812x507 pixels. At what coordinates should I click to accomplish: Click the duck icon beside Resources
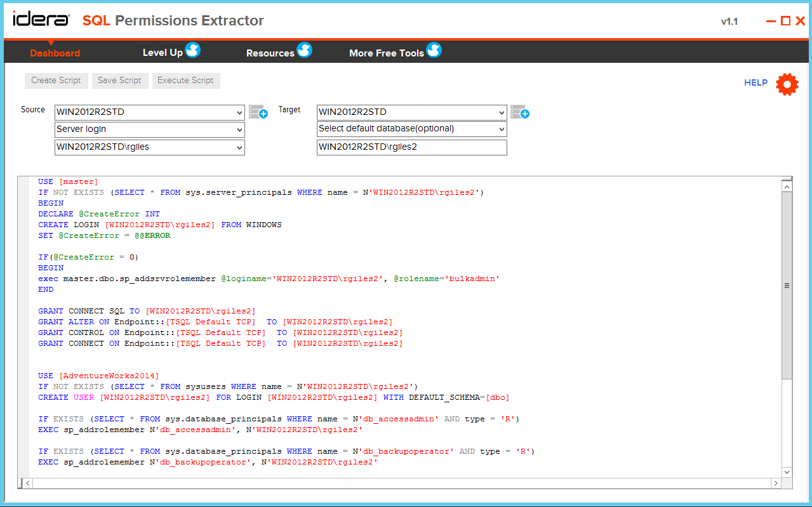(x=304, y=49)
